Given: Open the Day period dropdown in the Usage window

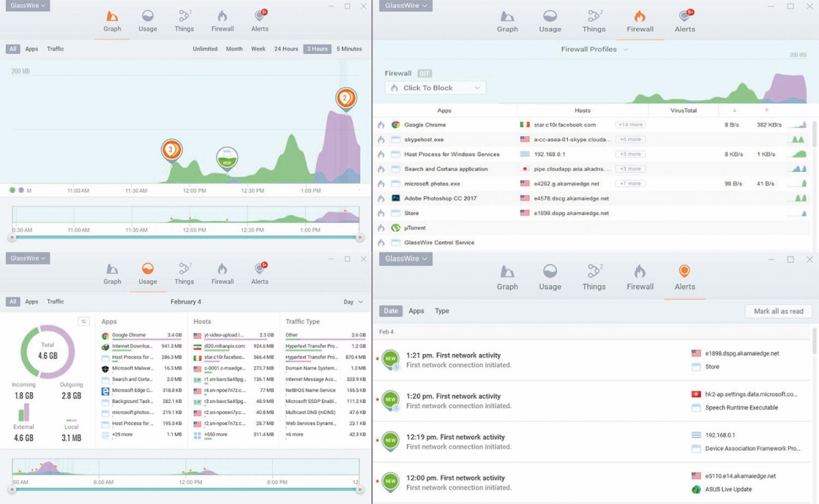Looking at the screenshot, I should (353, 301).
